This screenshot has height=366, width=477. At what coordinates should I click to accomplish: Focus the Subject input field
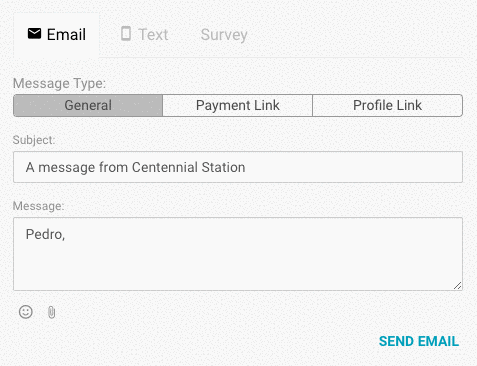point(238,167)
